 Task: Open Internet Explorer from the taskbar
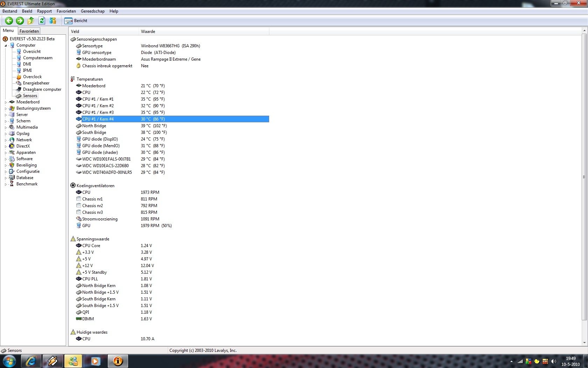31,361
